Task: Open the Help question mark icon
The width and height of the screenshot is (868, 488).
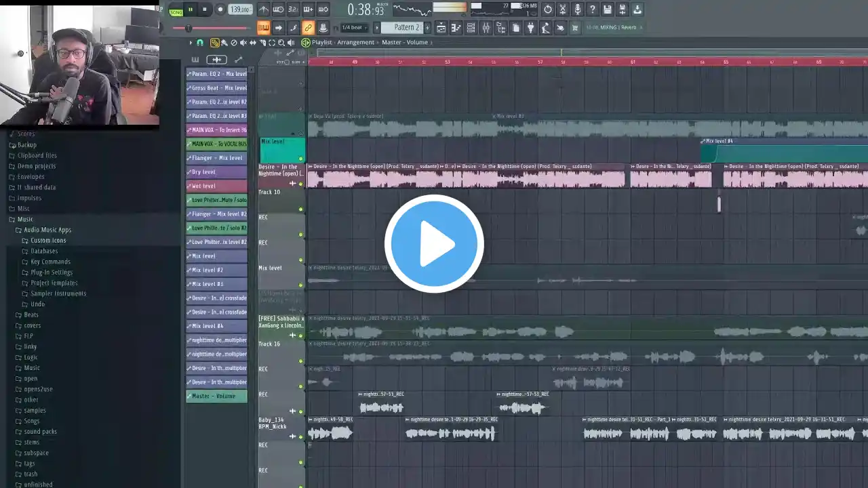Action: tap(593, 9)
